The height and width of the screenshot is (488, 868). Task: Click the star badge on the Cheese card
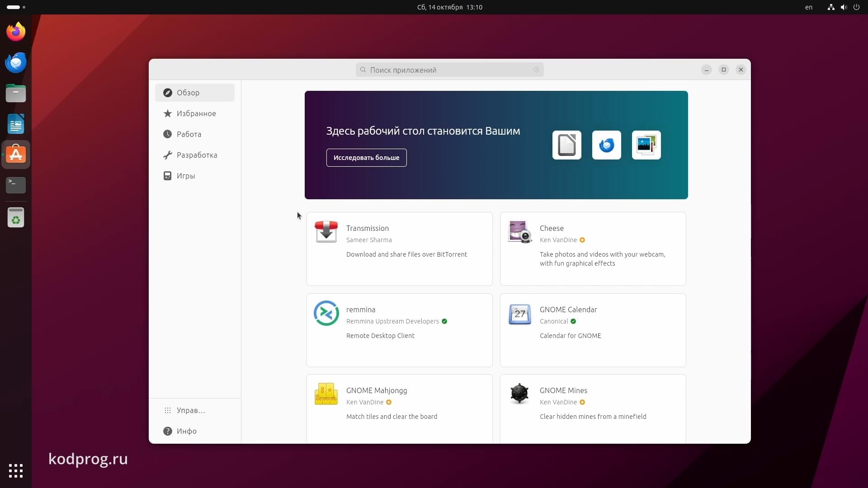point(582,240)
